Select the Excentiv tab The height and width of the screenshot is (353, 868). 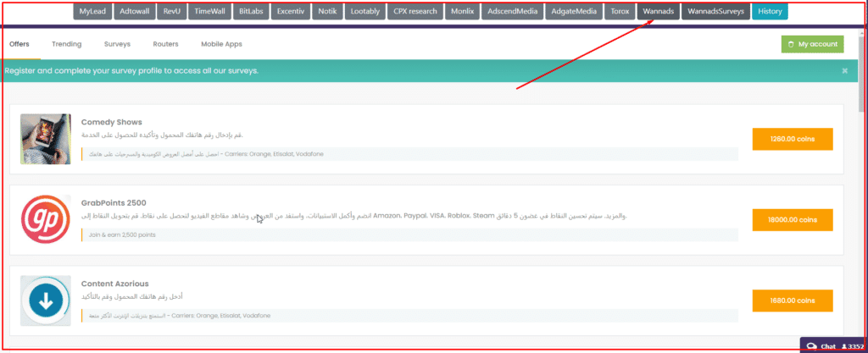[291, 11]
